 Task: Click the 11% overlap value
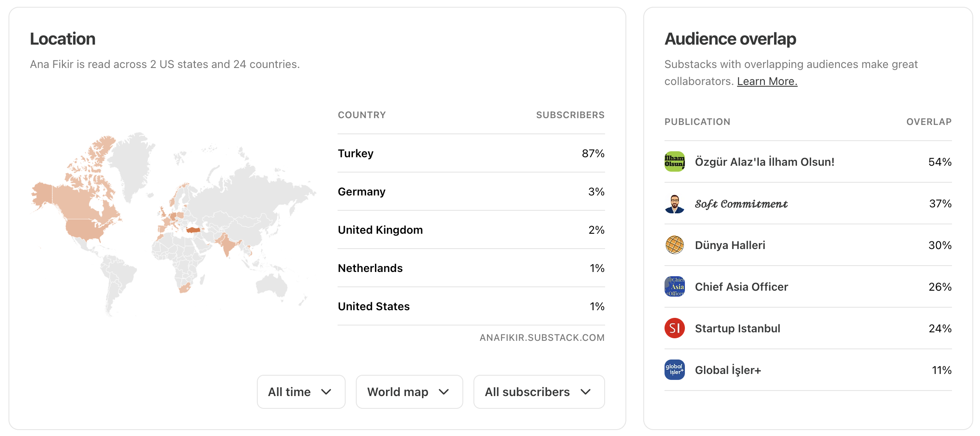941,370
